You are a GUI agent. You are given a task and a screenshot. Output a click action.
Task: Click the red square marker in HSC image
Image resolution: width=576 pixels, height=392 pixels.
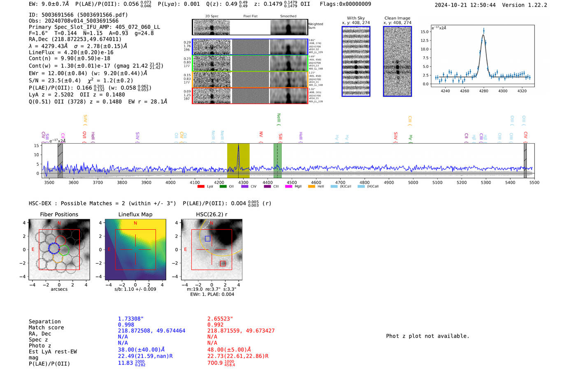point(223,264)
